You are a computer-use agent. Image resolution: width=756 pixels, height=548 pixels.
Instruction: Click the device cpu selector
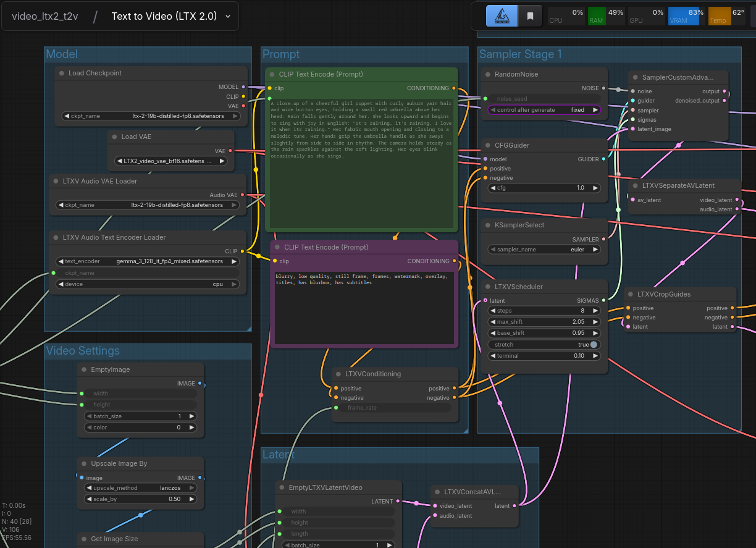pos(147,284)
